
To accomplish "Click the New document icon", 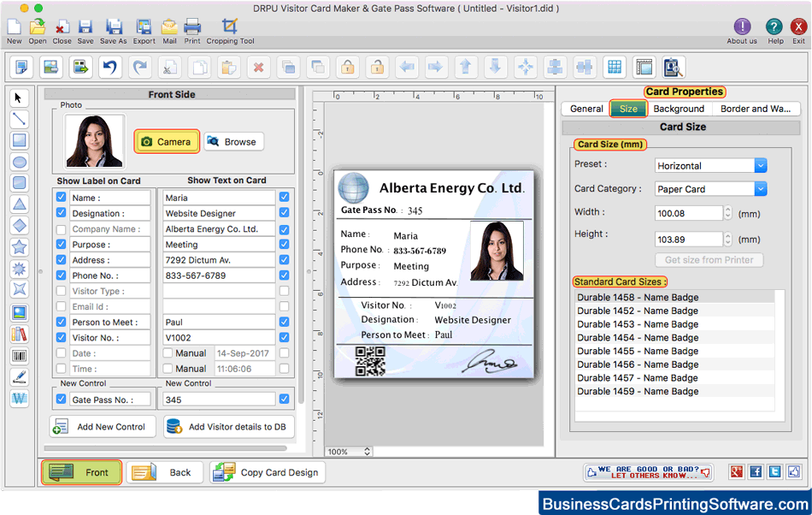I will tap(14, 27).
